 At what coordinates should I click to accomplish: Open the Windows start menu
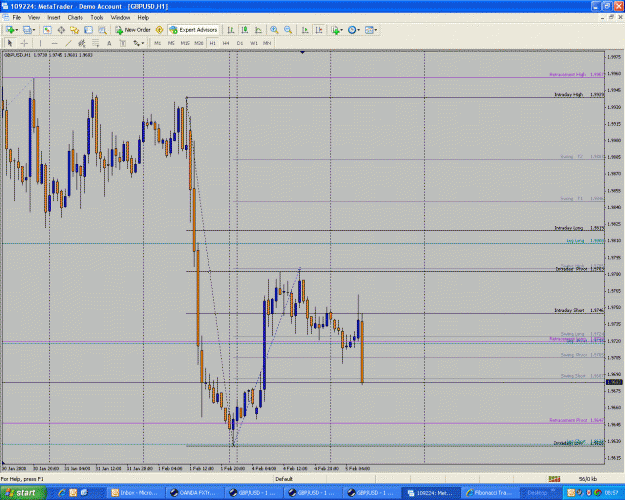point(23,493)
